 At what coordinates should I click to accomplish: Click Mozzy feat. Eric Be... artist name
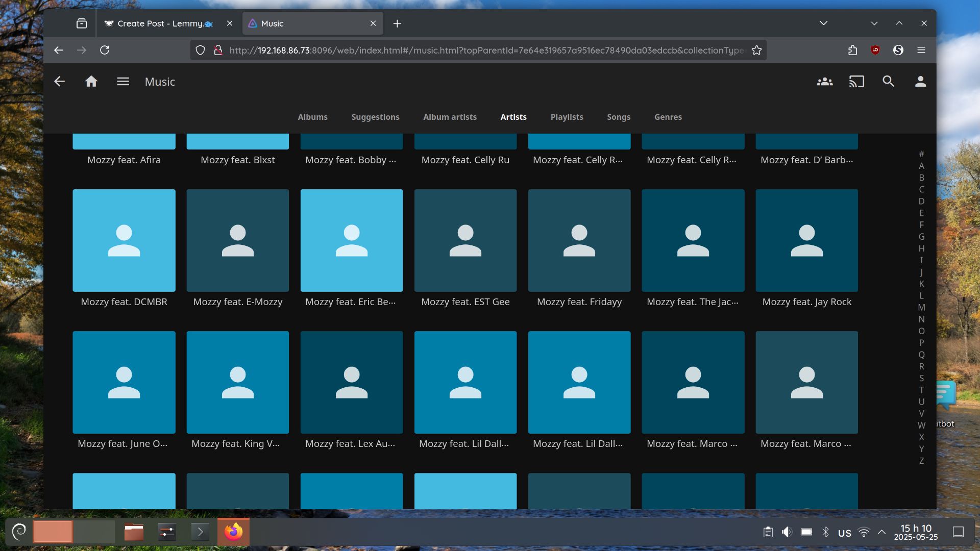point(351,302)
